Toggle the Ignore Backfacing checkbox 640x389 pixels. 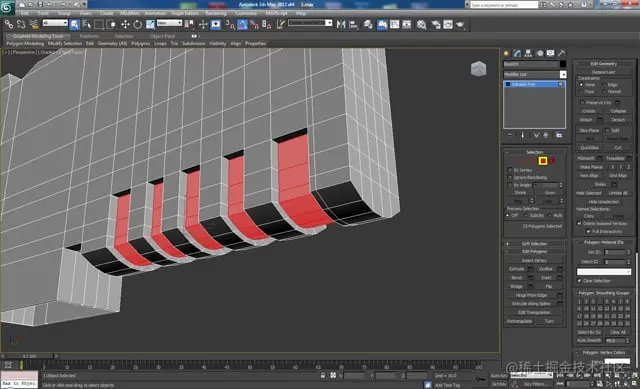point(510,178)
